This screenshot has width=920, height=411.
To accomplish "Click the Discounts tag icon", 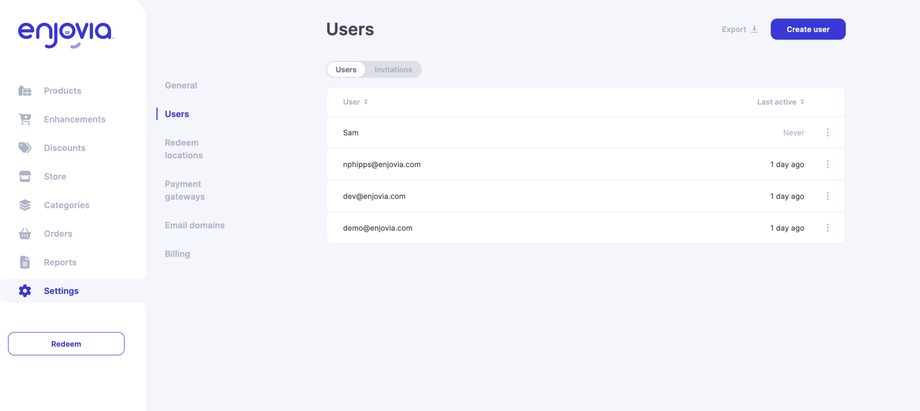I will click(x=25, y=148).
